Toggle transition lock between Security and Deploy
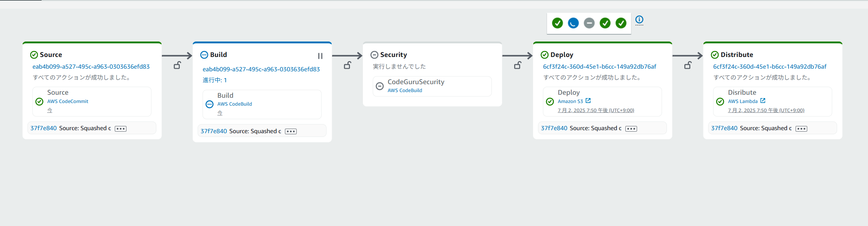The height and width of the screenshot is (226, 868). click(x=517, y=65)
